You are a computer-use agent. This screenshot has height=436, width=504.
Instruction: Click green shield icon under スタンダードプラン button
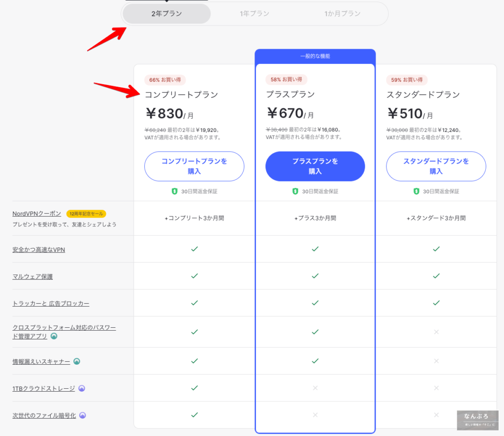pyautogui.click(x=416, y=191)
